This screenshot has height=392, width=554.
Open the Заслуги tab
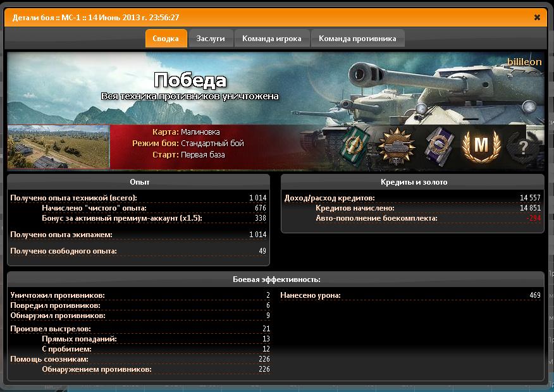coord(211,39)
